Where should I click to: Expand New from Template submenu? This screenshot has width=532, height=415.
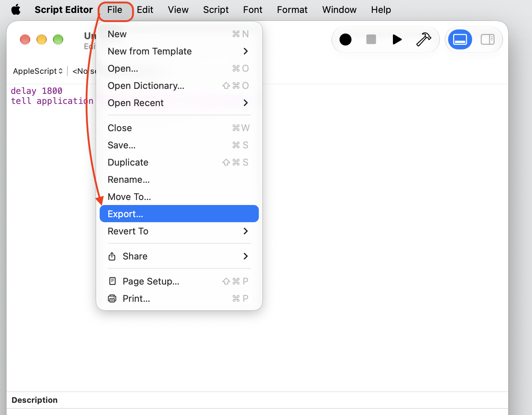point(246,51)
